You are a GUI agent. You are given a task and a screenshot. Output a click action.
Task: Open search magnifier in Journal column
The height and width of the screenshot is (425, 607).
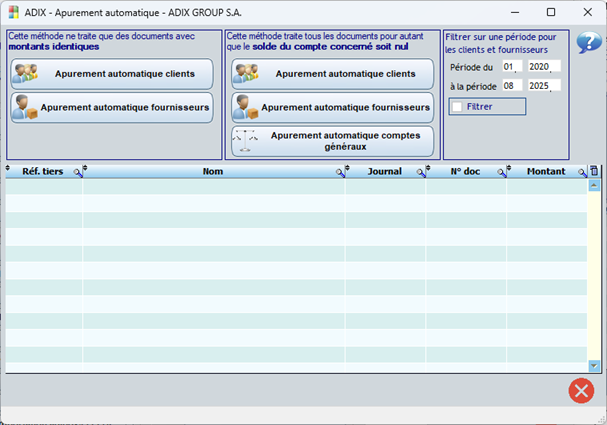tap(421, 173)
